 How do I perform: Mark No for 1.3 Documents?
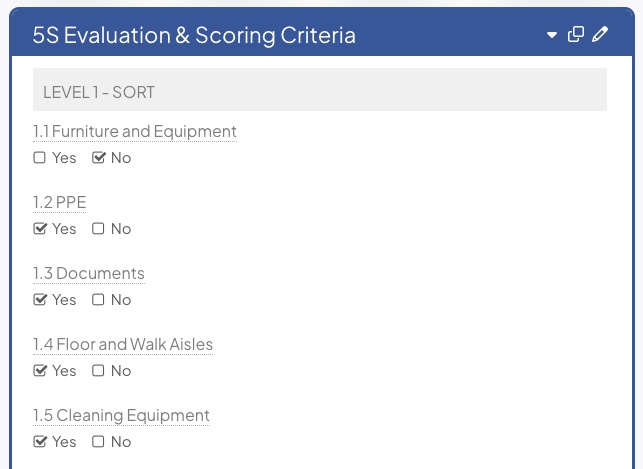click(x=99, y=300)
